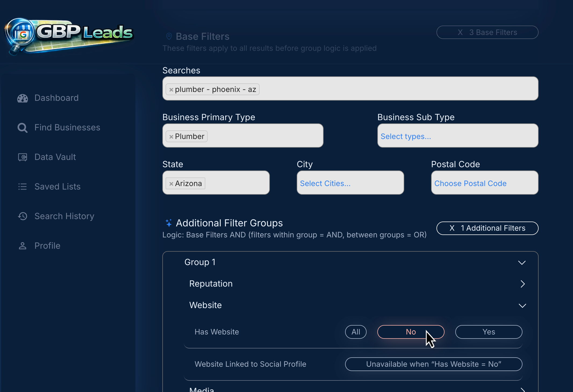Screen dimensions: 573x392
Task: Expand the Media section chevron
Action: [x=522, y=389]
